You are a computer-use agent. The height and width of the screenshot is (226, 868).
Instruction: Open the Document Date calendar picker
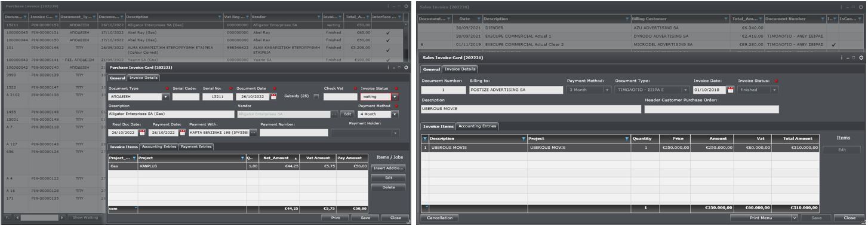point(274,97)
